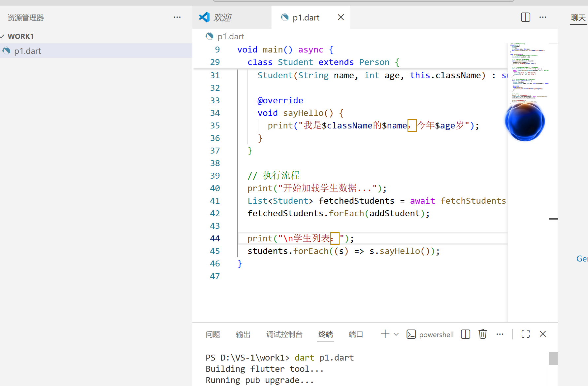588x386 pixels.
Task: Open editor more actions ellipsis menu
Action: [x=543, y=17]
